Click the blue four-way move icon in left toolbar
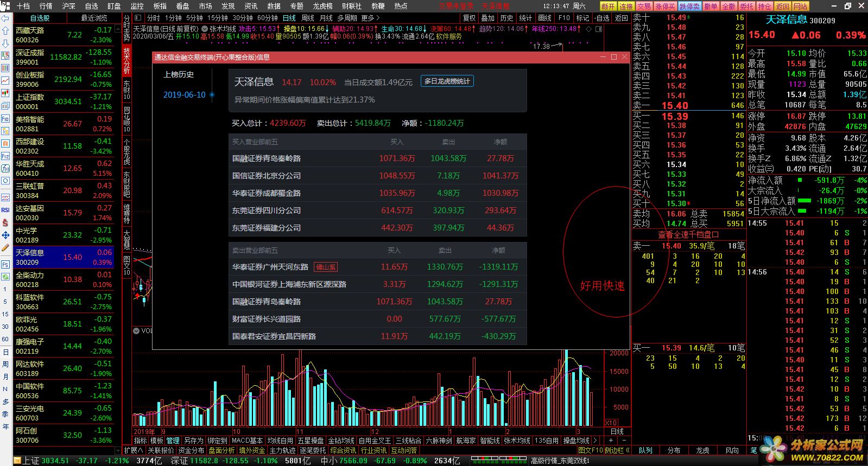Image resolution: width=868 pixels, height=466 pixels. pos(5,235)
